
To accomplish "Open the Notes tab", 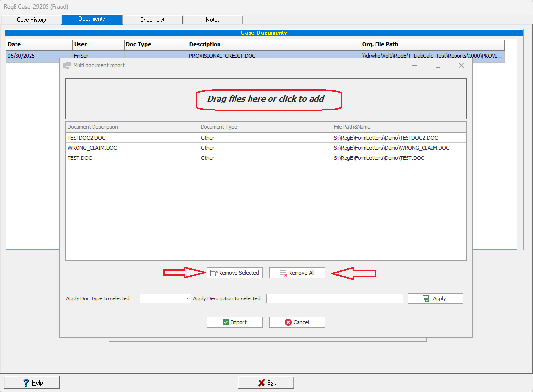I will point(213,20).
